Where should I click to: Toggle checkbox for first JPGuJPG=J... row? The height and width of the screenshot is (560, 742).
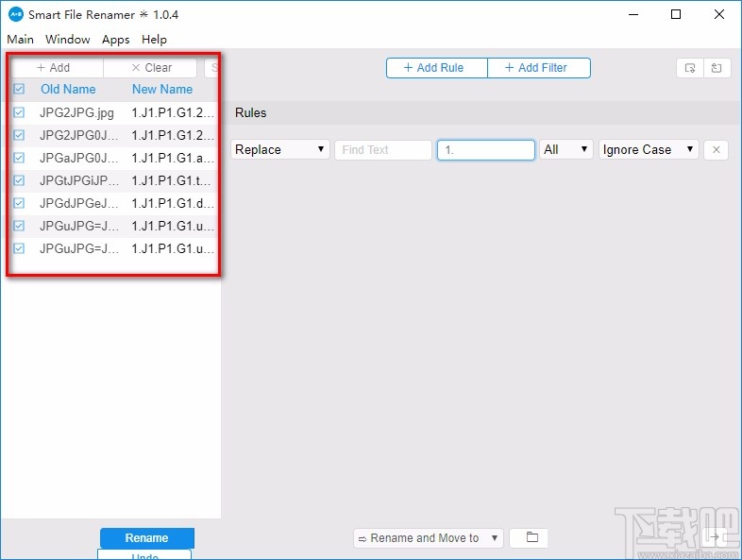[19, 226]
